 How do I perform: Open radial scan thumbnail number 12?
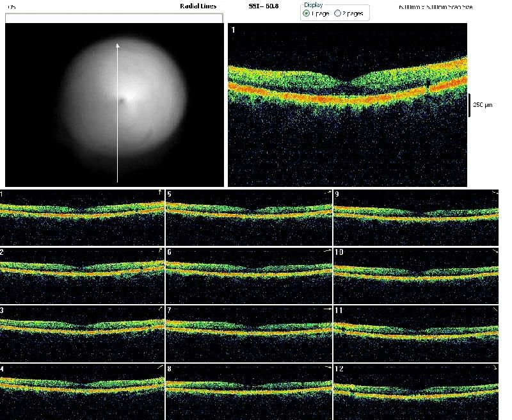tap(416, 392)
